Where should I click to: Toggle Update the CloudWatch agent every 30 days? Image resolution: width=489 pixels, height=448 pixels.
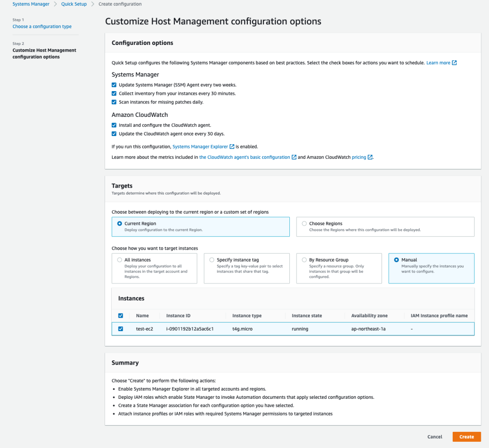click(114, 134)
